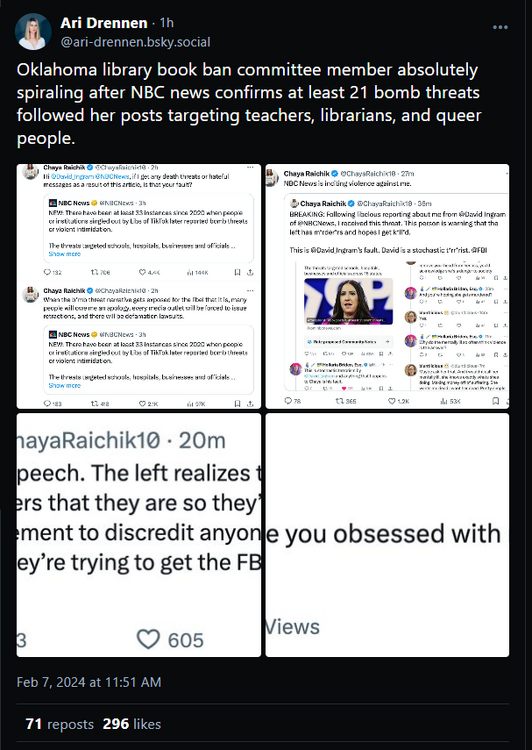View the 71 reposts list

coord(60,724)
